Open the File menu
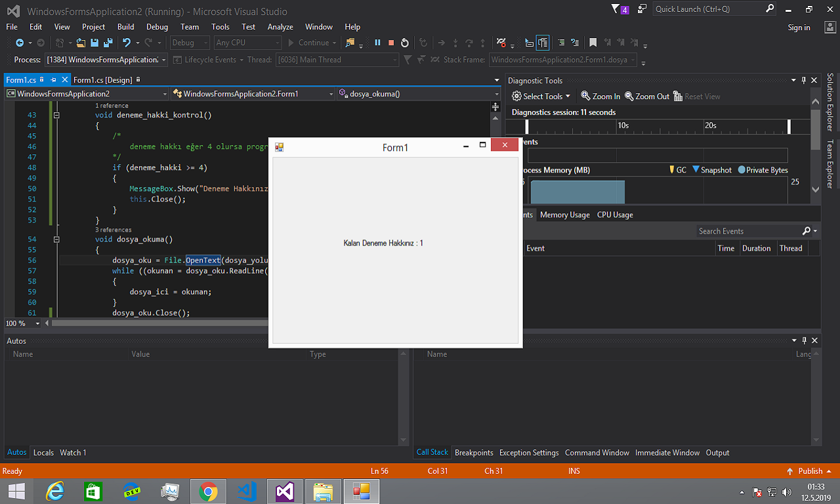Viewport: 840px width, 504px height. tap(12, 27)
